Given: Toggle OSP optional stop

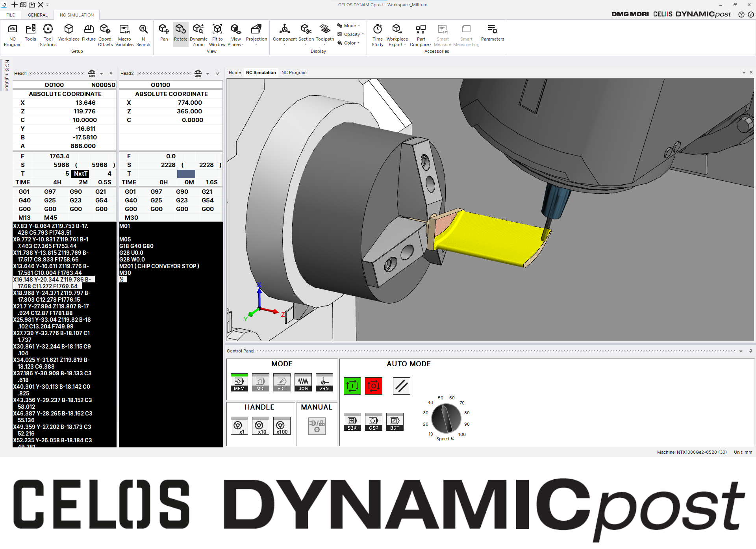Looking at the screenshot, I should point(373,422).
